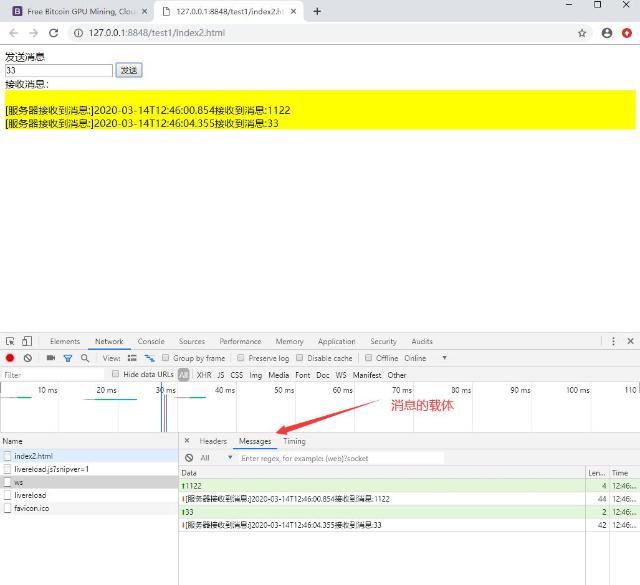The width and height of the screenshot is (640, 585).
Task: Open network search magnifier icon
Action: [85, 358]
